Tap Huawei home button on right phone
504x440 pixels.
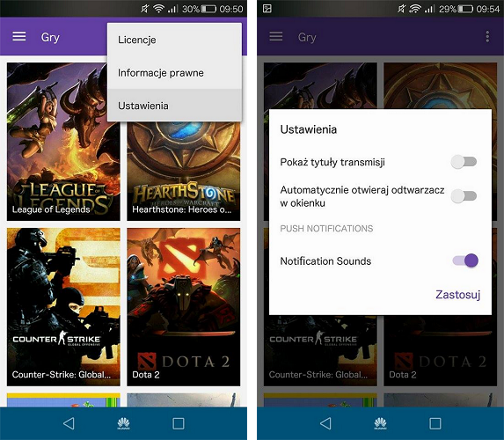tap(380, 423)
